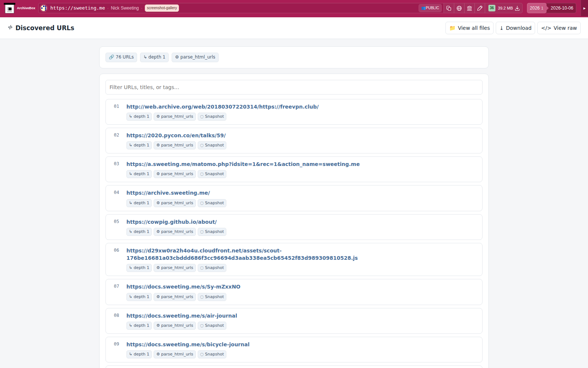
Task: Click parse_html_urls tag under bicycle-journal URL
Action: pos(175,354)
